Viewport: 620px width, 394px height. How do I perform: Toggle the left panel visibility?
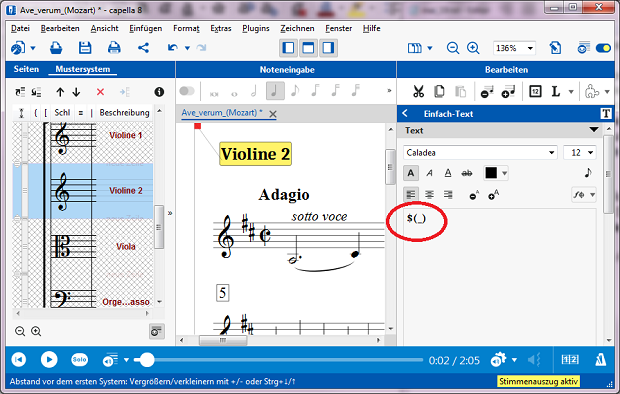(289, 48)
